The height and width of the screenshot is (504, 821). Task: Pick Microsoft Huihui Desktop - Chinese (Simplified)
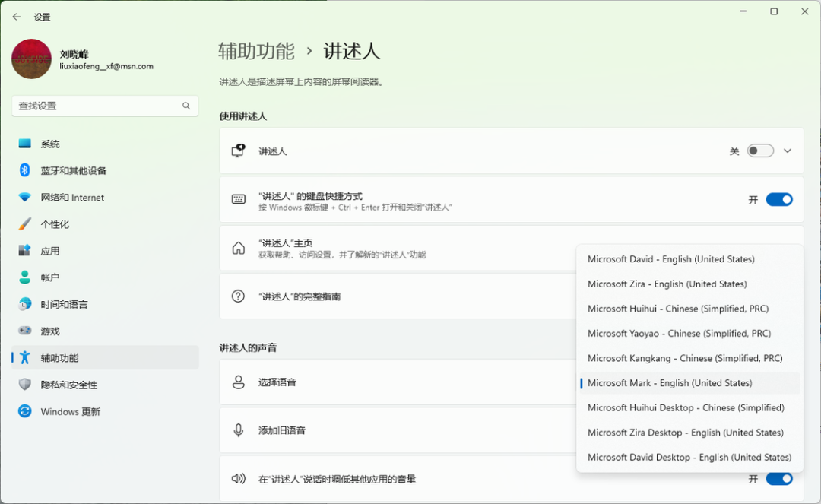click(689, 407)
